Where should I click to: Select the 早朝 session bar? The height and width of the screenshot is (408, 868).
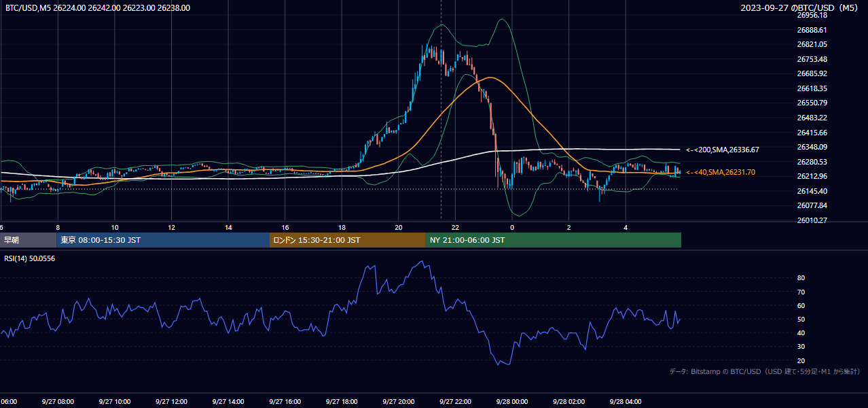click(28, 240)
